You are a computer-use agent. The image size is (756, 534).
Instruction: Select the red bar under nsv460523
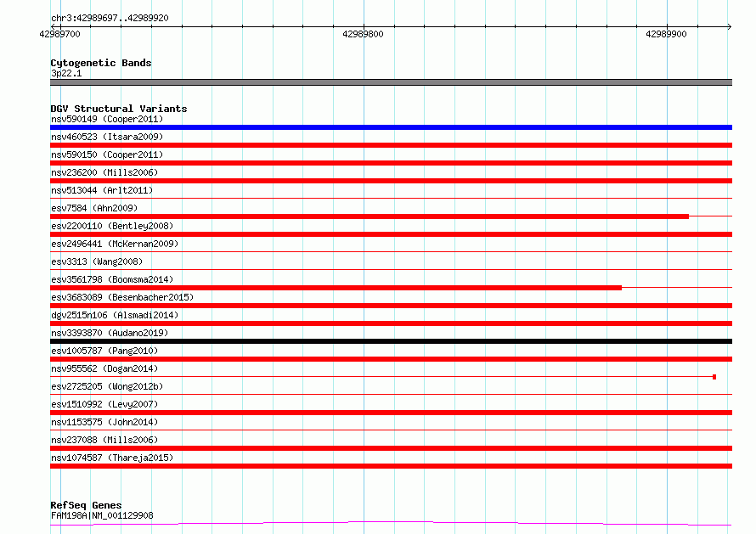391,145
